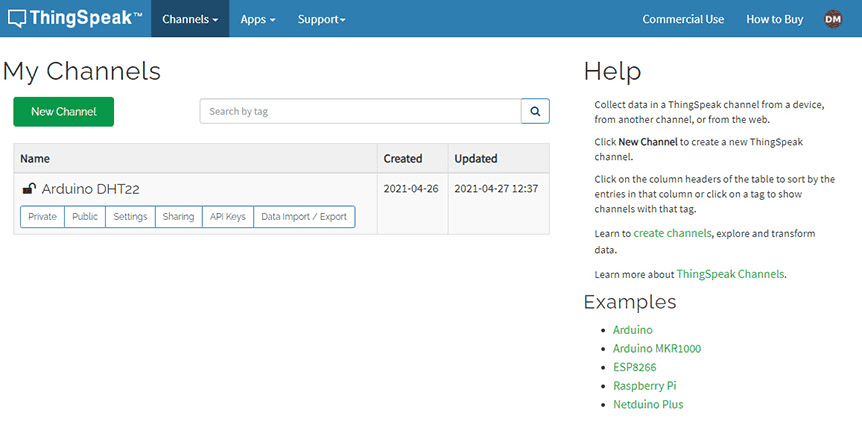The height and width of the screenshot is (421, 862).
Task: Open Data Import / Export tab
Action: [304, 217]
